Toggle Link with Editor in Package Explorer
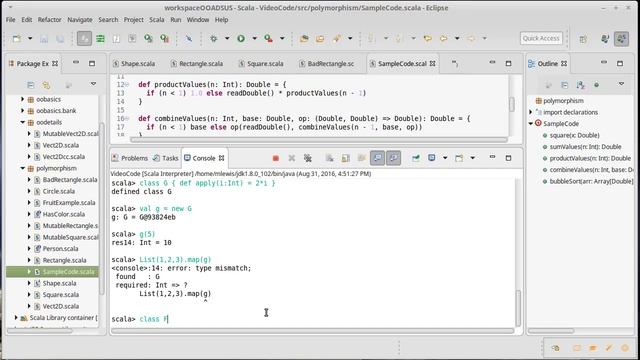 coord(46,85)
